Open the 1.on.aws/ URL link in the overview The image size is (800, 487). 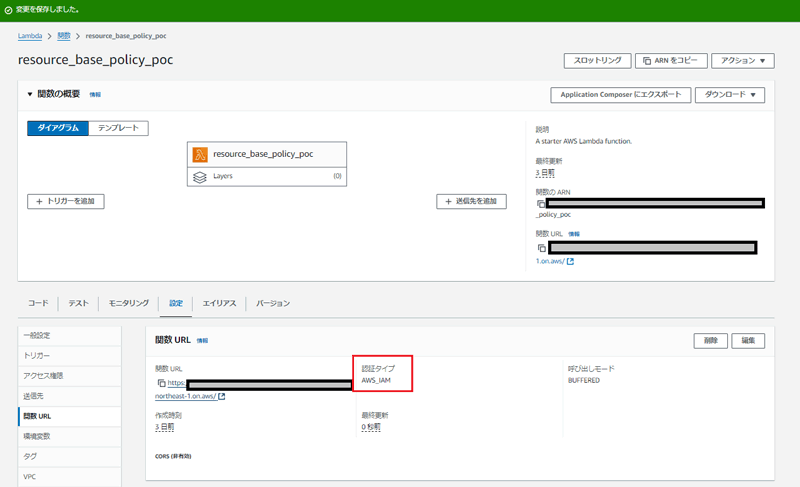click(x=550, y=261)
